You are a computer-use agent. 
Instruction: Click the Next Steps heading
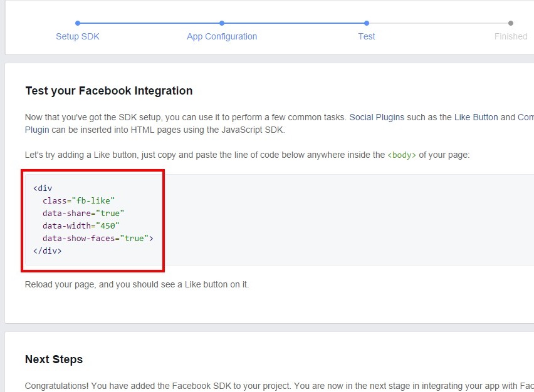(x=54, y=359)
